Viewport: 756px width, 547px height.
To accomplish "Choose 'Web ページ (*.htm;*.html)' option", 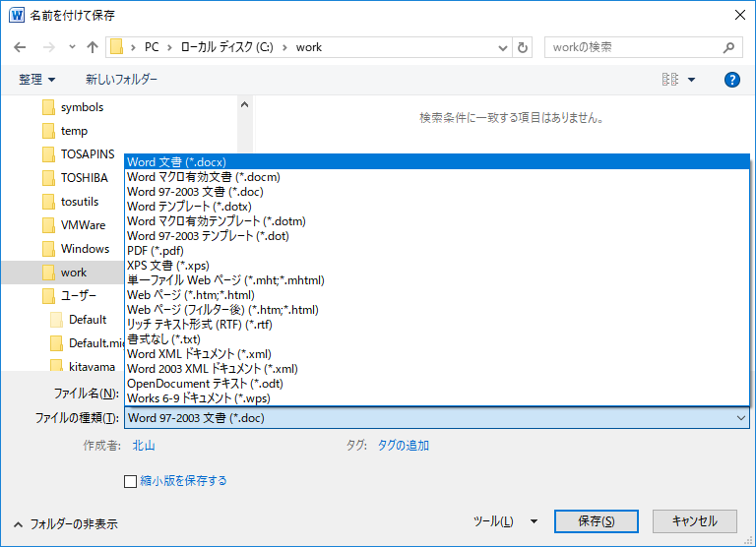I will coord(436,295).
